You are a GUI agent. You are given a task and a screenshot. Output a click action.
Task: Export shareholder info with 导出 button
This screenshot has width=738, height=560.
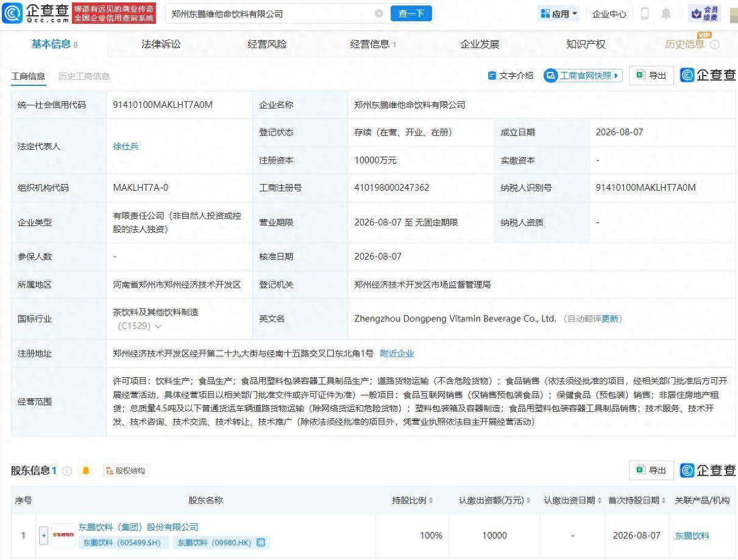click(651, 470)
